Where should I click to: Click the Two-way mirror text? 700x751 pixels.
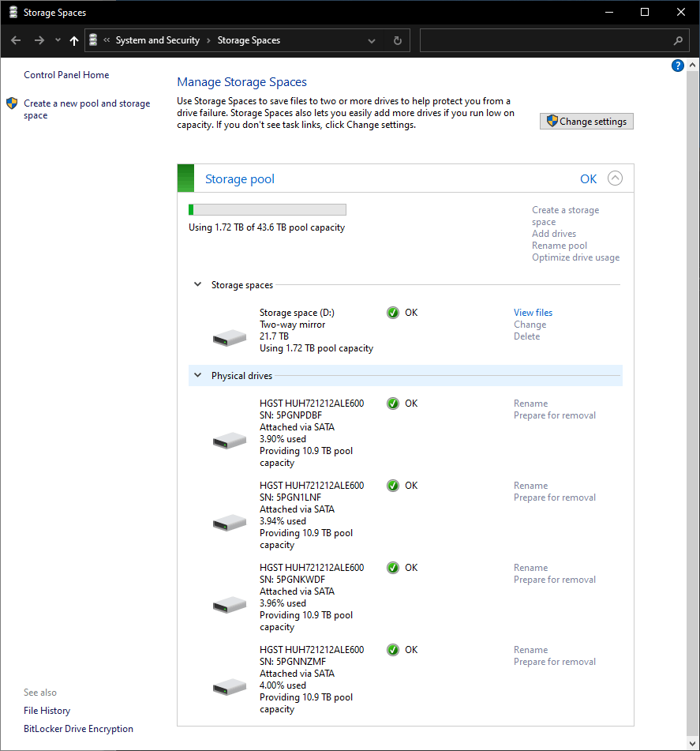click(293, 325)
